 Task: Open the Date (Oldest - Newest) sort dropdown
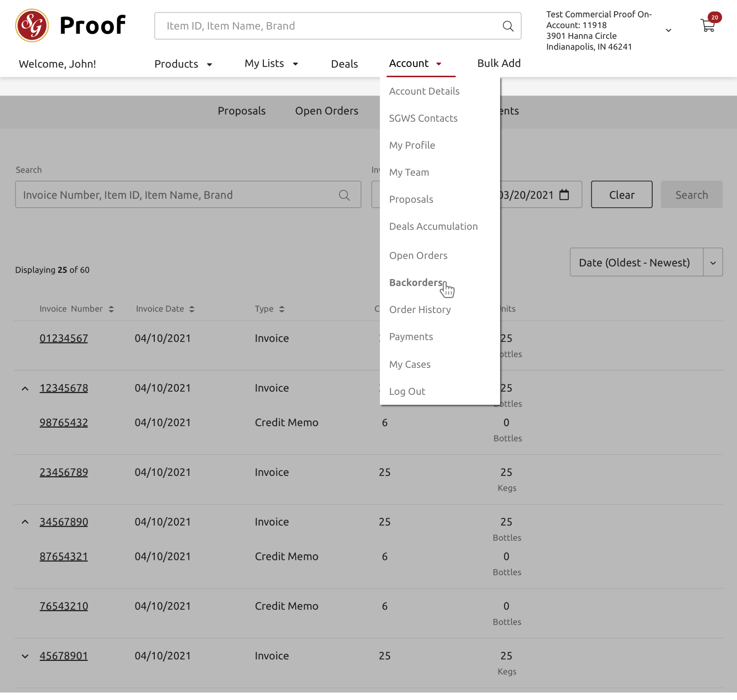[646, 262]
